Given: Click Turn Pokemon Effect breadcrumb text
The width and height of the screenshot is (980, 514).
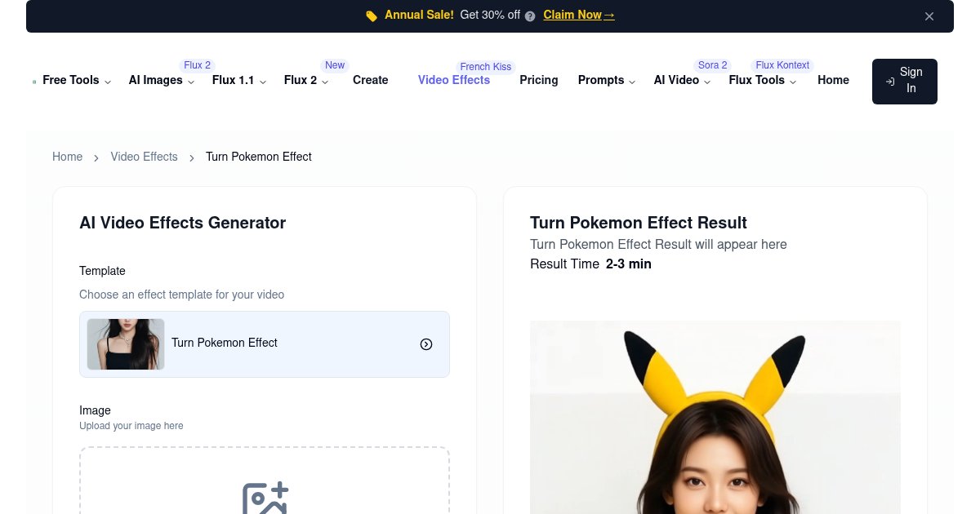Looking at the screenshot, I should click(259, 157).
